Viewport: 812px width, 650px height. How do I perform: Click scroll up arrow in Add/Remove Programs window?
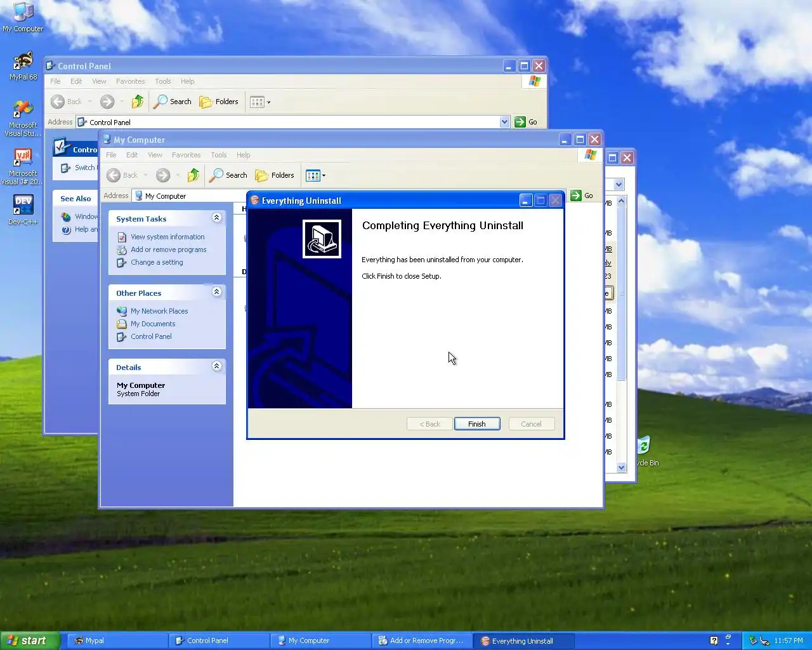[x=621, y=201]
